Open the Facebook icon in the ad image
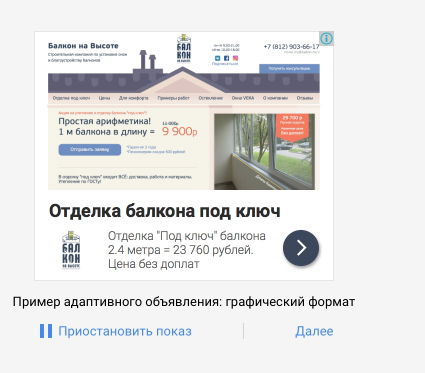This screenshot has width=425, height=373. (226, 58)
